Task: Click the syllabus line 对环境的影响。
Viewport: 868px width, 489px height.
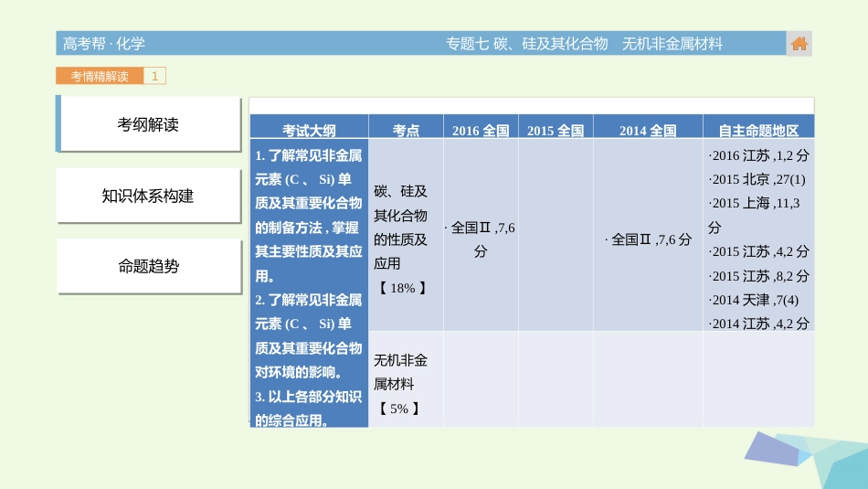Action: pos(299,372)
